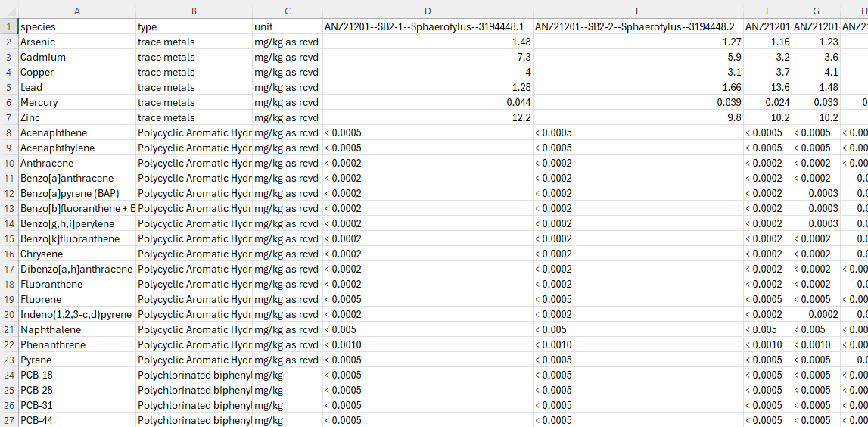Select the Phenanthrene cell
868x427 pixels.
[x=77, y=344]
